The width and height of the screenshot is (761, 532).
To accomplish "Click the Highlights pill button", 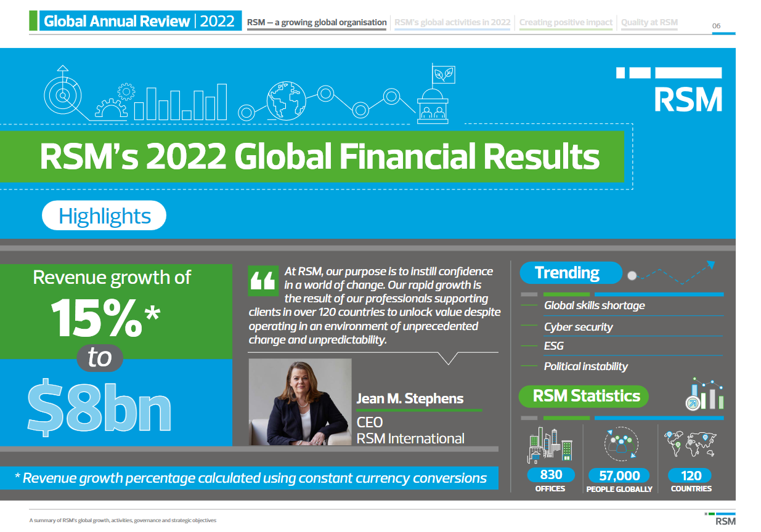I will (x=104, y=216).
